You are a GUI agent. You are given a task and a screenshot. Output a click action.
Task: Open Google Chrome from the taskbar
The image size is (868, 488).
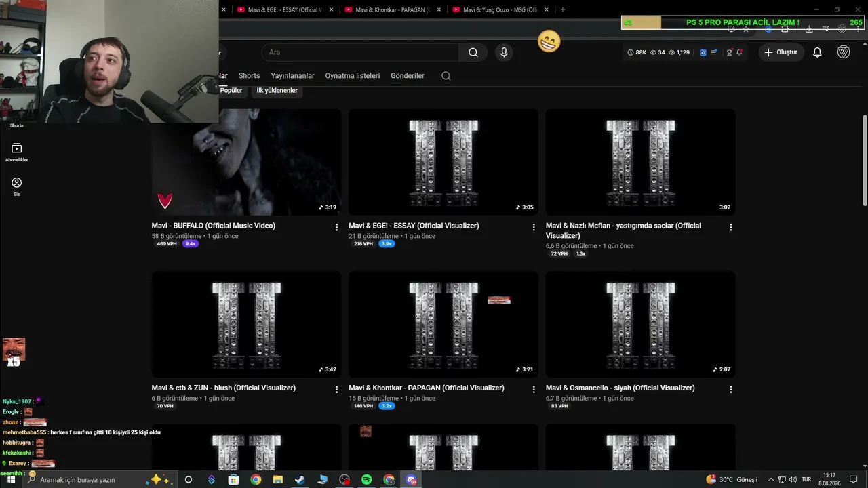tap(256, 480)
